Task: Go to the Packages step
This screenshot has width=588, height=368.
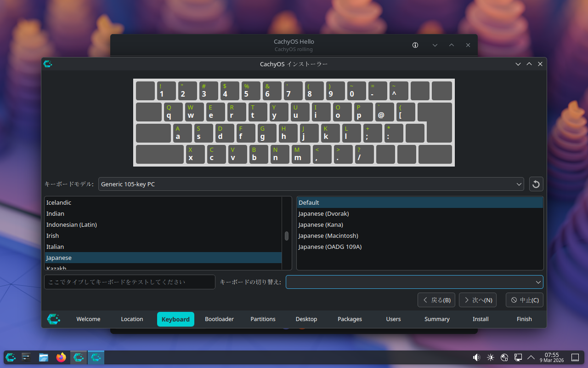Action: (350, 319)
